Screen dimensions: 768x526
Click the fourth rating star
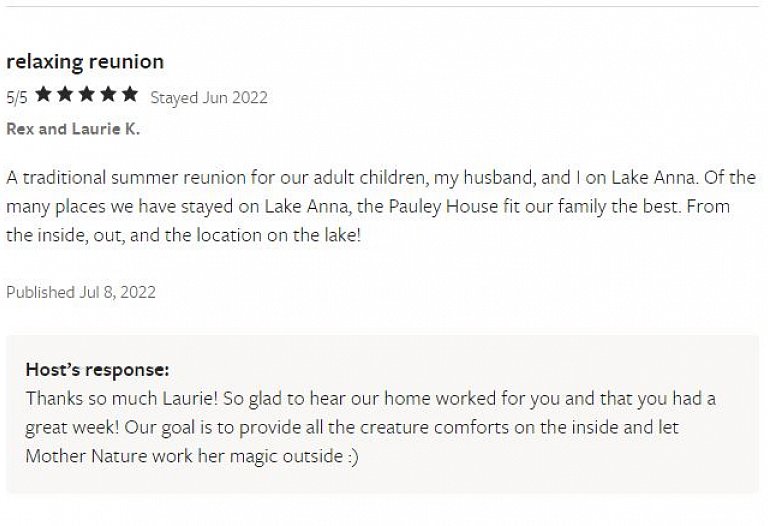pos(108,94)
